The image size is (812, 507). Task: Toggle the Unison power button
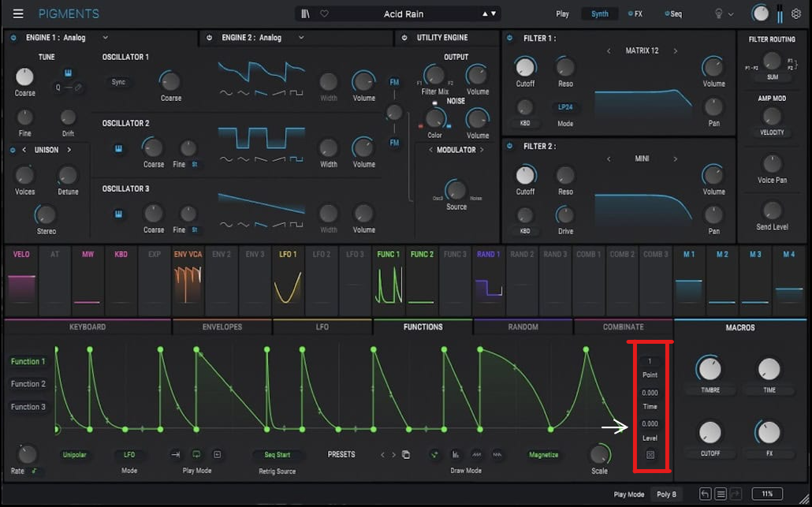click(x=13, y=150)
